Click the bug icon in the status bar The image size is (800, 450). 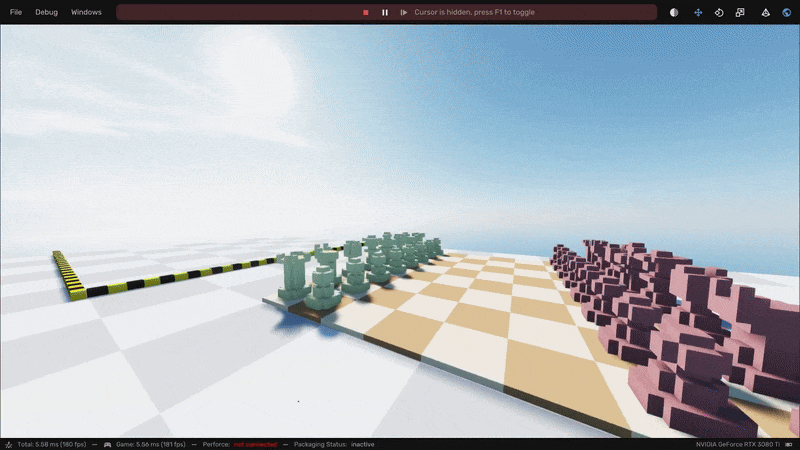point(8,444)
